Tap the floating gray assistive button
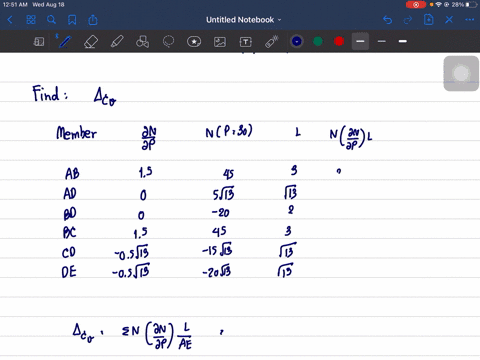The height and width of the screenshot is (360, 480). (461, 73)
